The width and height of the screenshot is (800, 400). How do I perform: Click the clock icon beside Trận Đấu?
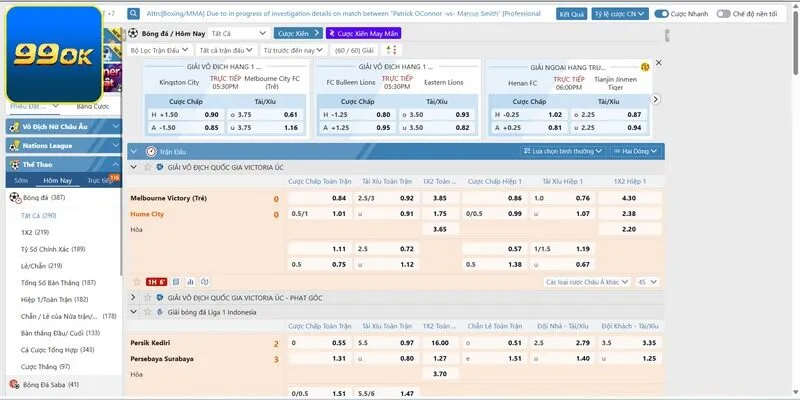pyautogui.click(x=151, y=151)
